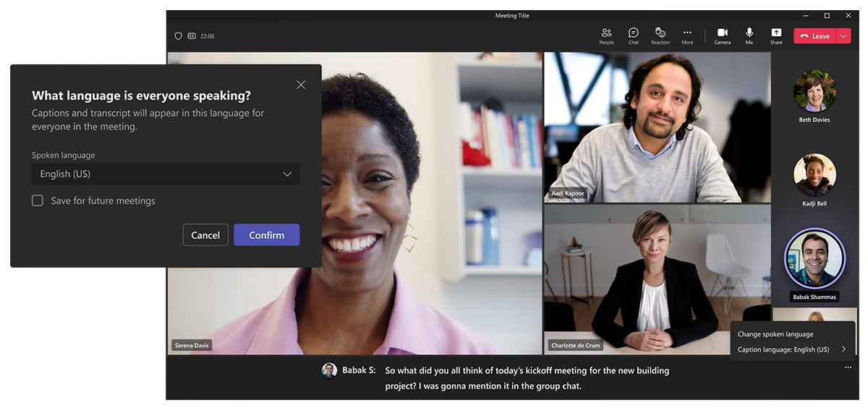Close the spoken language dialog
The image size is (868, 408).
pos(301,85)
